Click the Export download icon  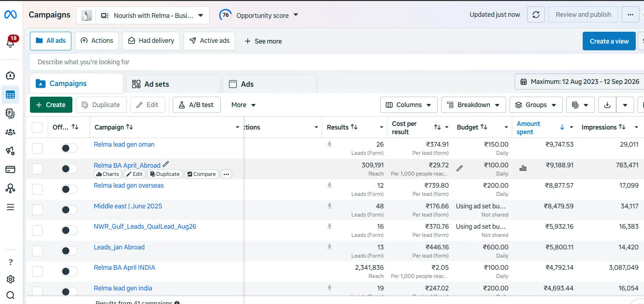tap(607, 105)
